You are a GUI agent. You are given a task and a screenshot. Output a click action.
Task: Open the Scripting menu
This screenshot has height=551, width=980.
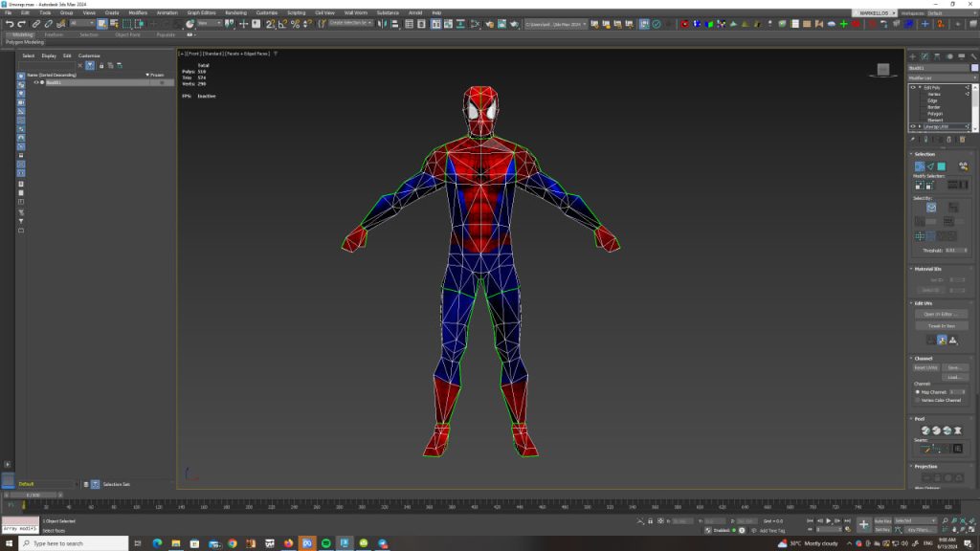tap(297, 12)
